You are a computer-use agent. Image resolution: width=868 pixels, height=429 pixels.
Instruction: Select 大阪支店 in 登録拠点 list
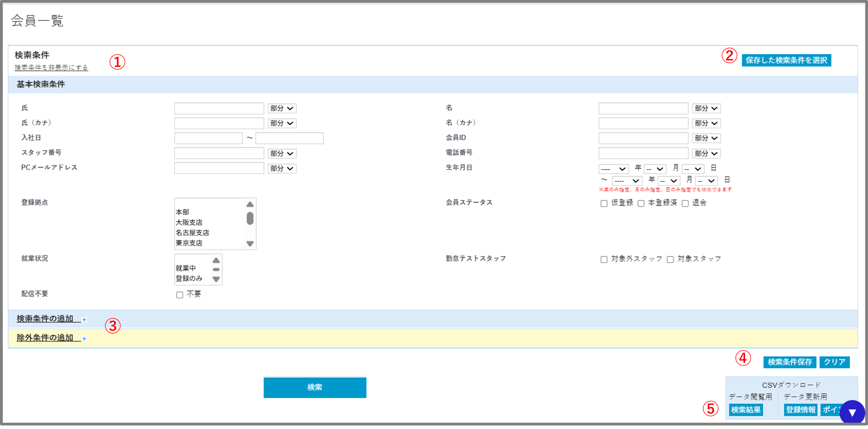click(189, 223)
